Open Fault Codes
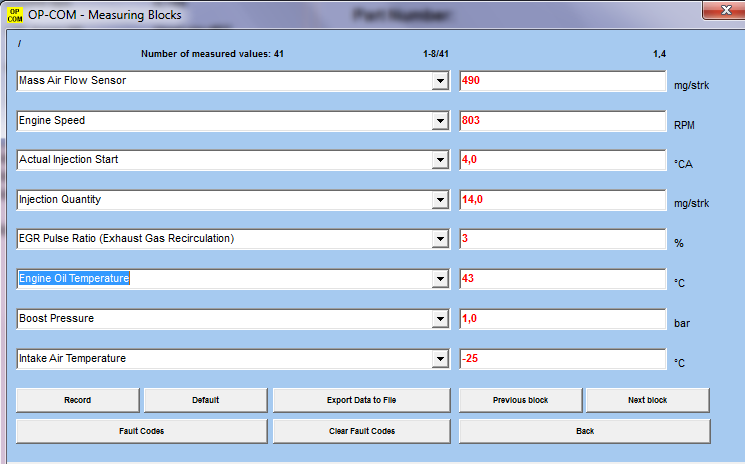 [x=141, y=431]
